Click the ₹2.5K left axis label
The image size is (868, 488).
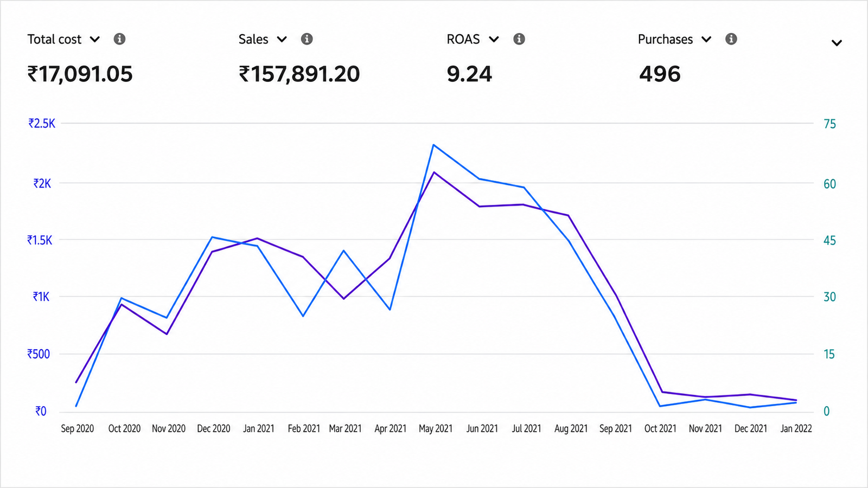click(x=42, y=124)
